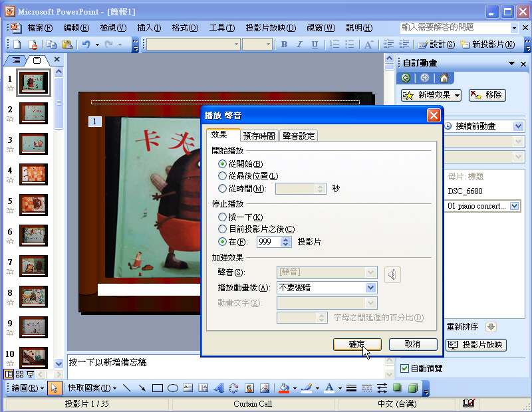Apply numbered list formatting icon

pos(334,45)
